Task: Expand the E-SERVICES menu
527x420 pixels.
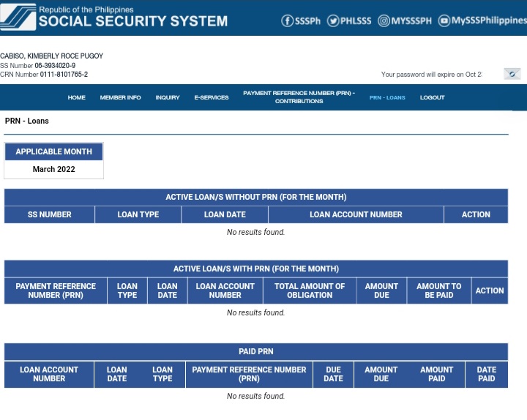Action: coord(211,97)
